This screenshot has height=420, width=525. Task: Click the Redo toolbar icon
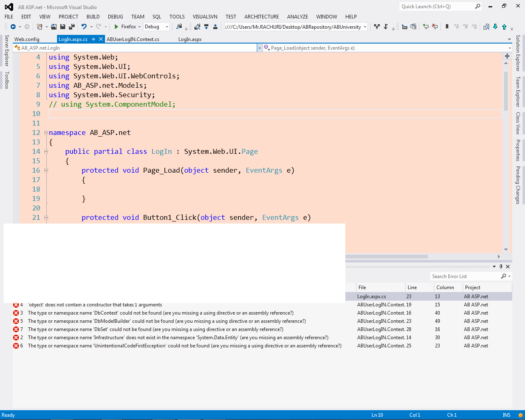99,26
